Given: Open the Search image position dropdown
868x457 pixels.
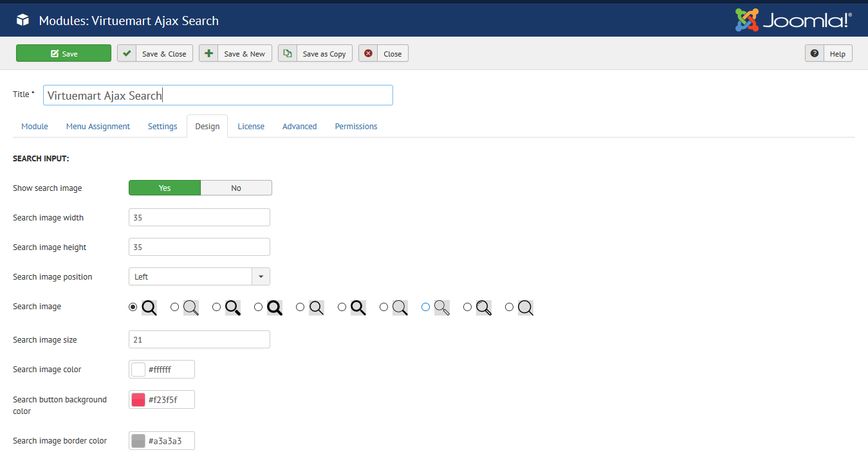Looking at the screenshot, I should click(199, 276).
